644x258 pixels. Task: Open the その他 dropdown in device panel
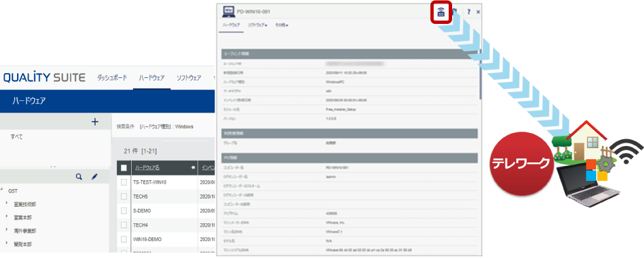coord(281,25)
